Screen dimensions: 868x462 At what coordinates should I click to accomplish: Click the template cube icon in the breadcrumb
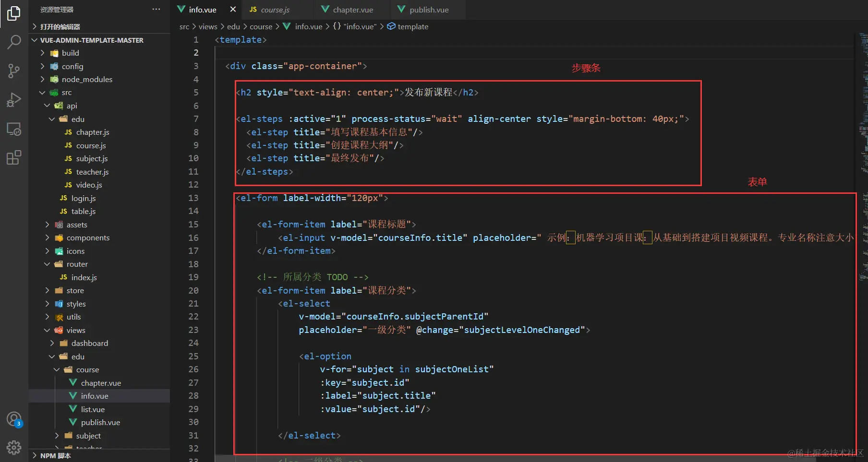[391, 26]
